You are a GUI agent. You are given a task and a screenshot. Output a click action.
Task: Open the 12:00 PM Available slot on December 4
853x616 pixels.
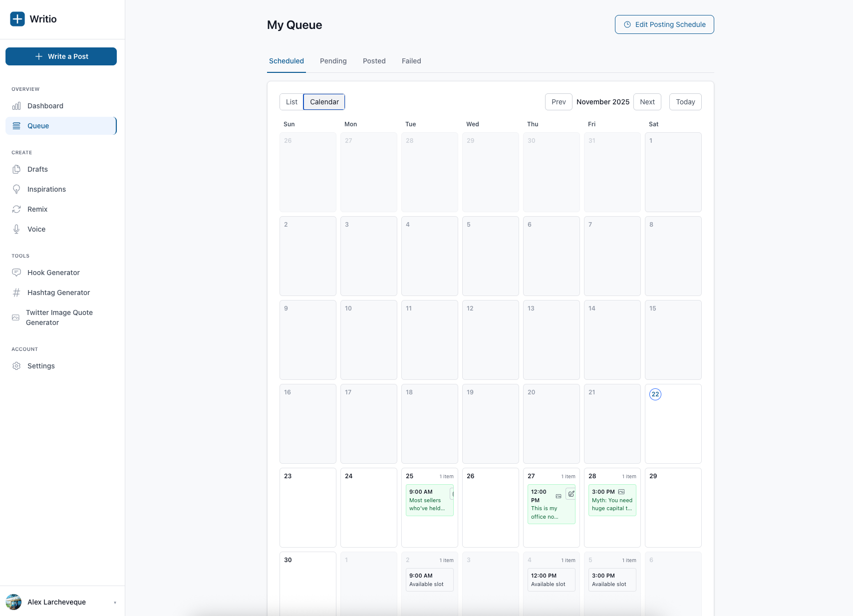pyautogui.click(x=551, y=580)
